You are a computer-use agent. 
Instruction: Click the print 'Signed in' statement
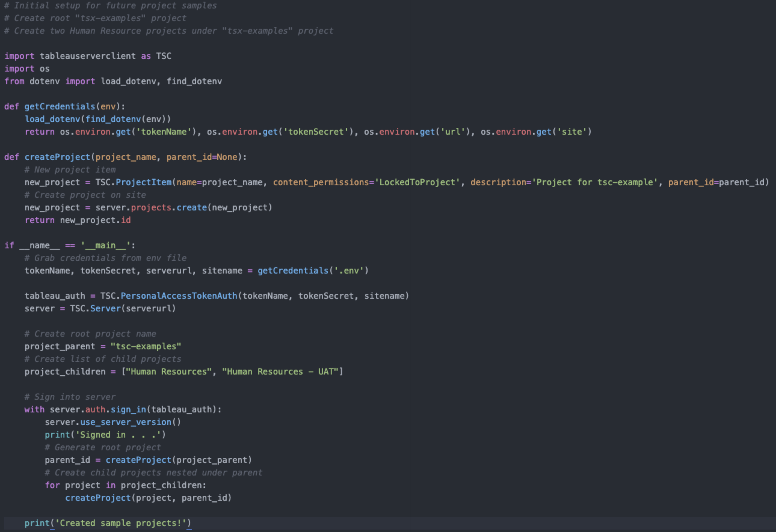(105, 435)
